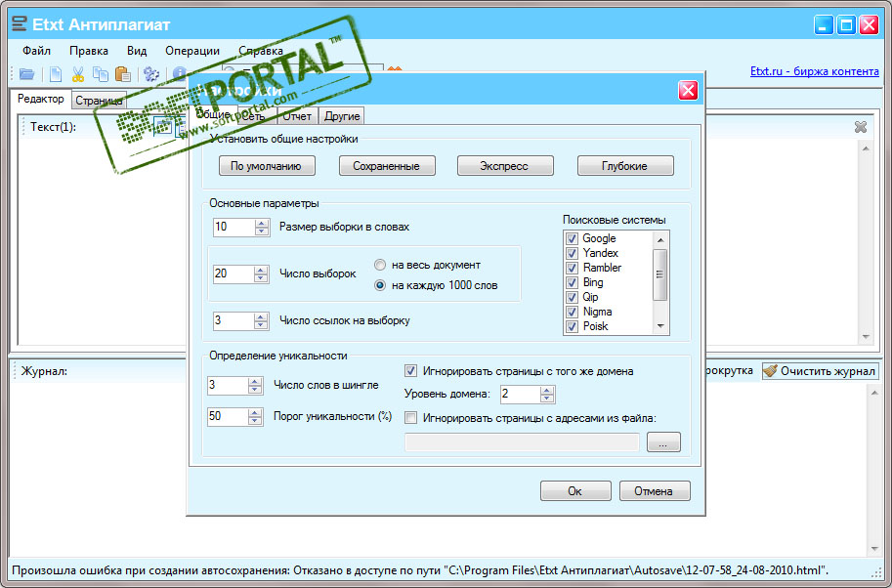Click the open folder toolbar icon
The height and width of the screenshot is (588, 892).
pyautogui.click(x=26, y=74)
